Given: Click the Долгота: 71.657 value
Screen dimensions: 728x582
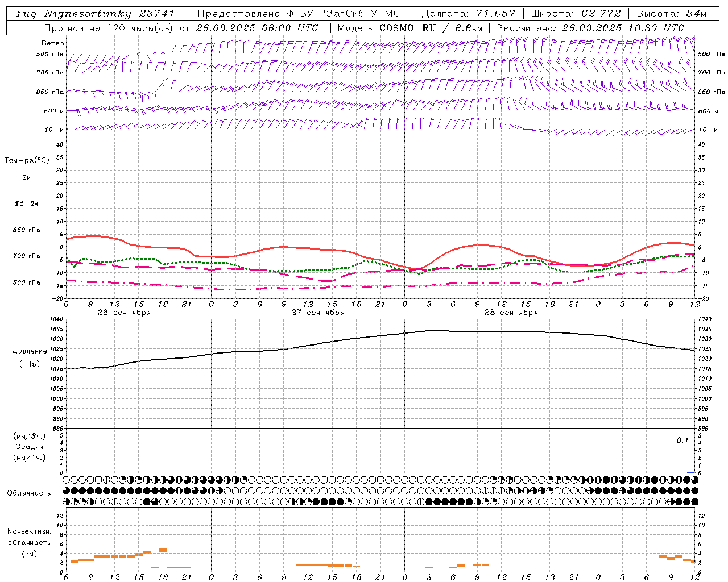Looking at the screenshot, I should [469, 14].
